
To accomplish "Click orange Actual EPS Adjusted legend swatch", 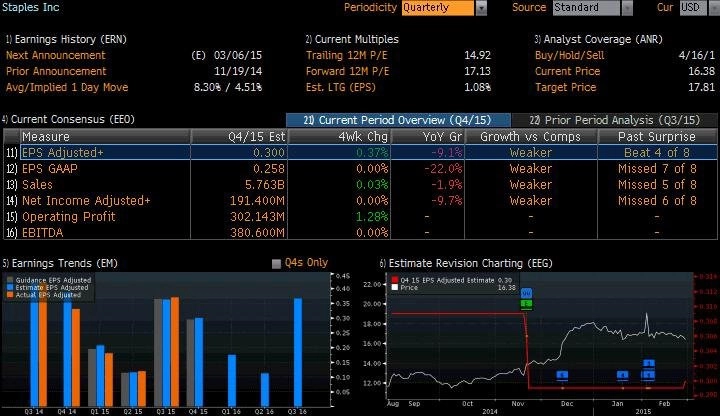I will (10, 295).
